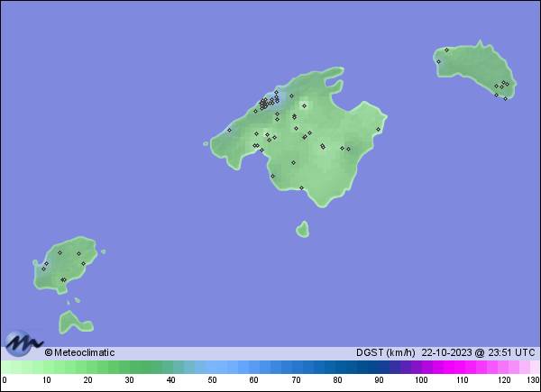Click the tiny Dragonera islet west of Mallorca

point(206,143)
